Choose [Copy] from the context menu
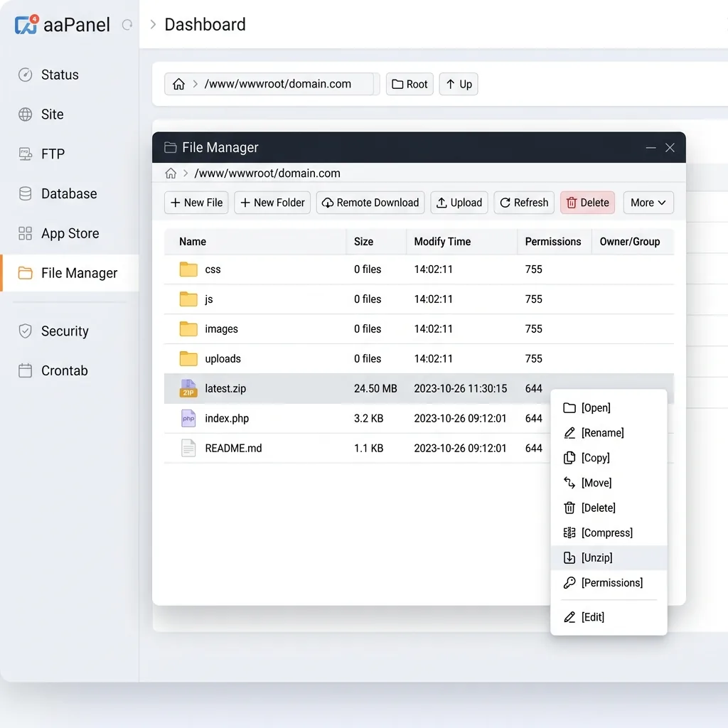Viewport: 728px width, 728px height. click(609, 458)
